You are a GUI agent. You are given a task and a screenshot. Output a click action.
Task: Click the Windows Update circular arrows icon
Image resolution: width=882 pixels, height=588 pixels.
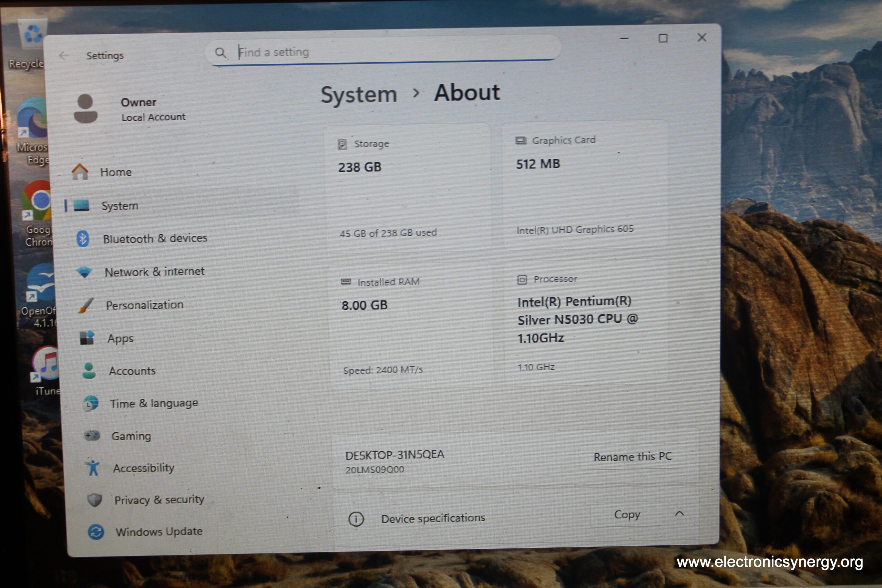pos(96,532)
